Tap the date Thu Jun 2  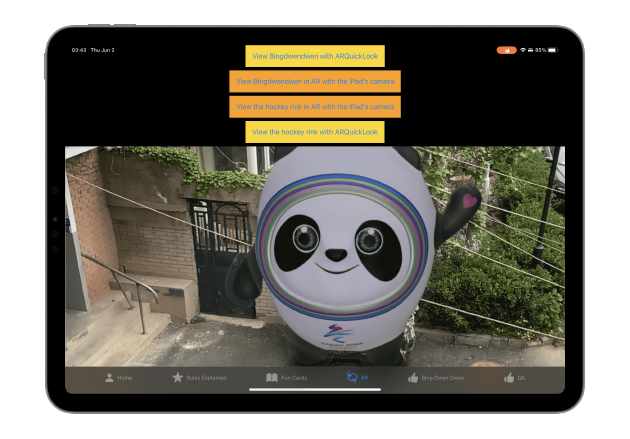[x=102, y=50]
